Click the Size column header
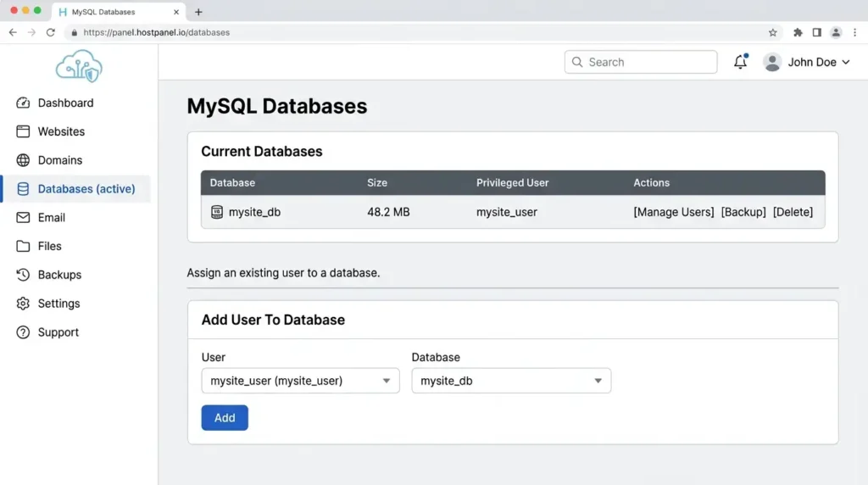Image resolution: width=868 pixels, height=485 pixels. [x=377, y=182]
